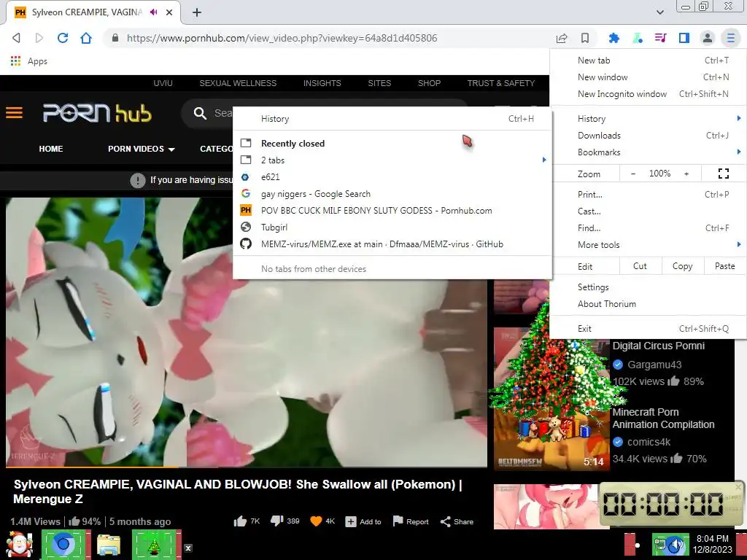The image size is (747, 560).
Task: View site info via the padlock icon
Action: (115, 38)
